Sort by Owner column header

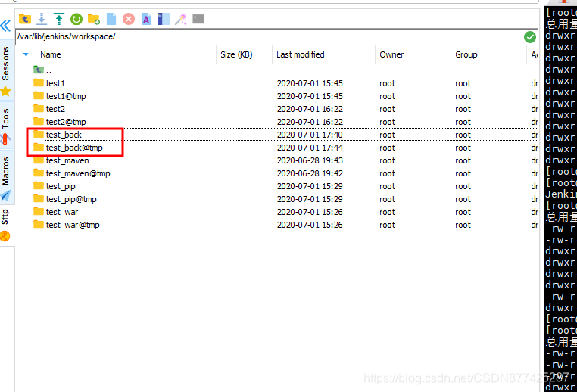click(391, 54)
